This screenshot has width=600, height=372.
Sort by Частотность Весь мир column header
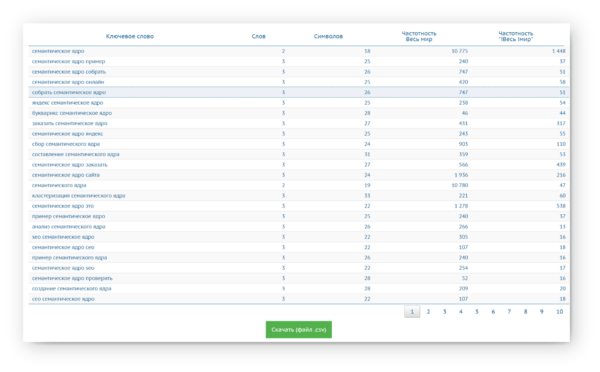(x=419, y=36)
